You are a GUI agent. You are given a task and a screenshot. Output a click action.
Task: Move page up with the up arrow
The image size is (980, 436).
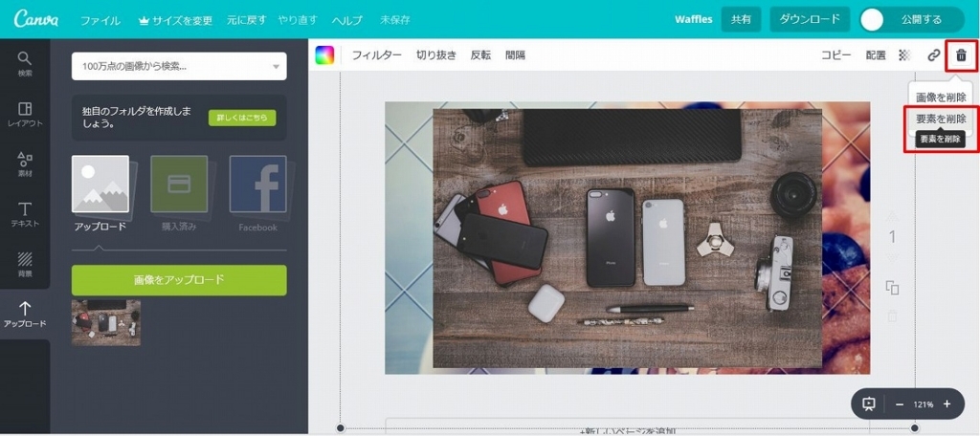pyautogui.click(x=893, y=217)
